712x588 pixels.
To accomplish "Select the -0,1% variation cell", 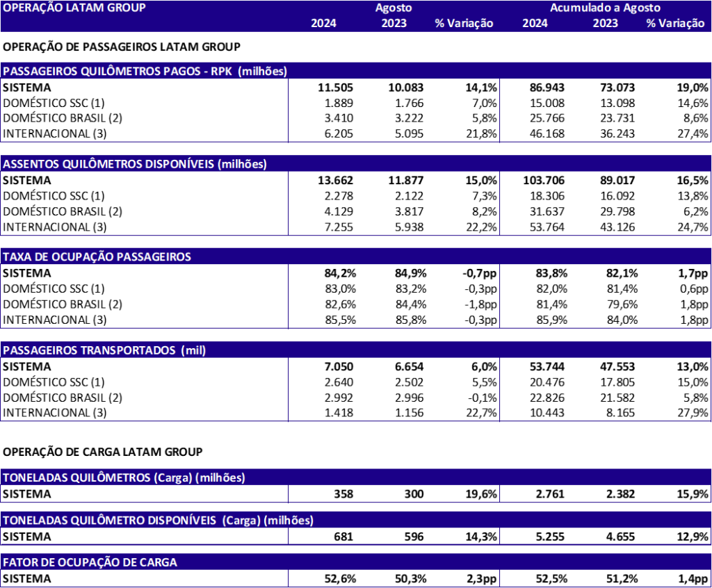I will [x=483, y=398].
